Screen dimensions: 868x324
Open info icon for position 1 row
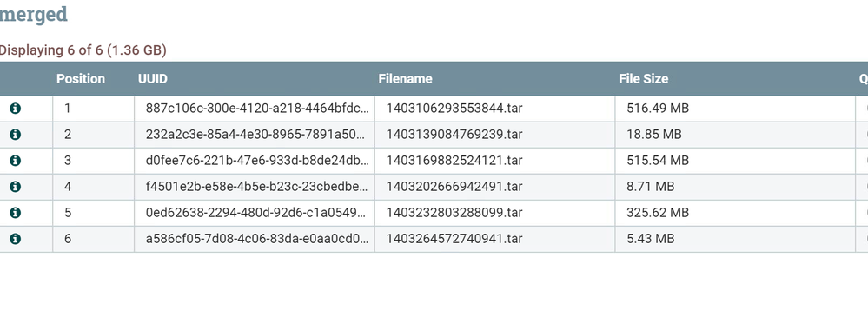[16, 109]
